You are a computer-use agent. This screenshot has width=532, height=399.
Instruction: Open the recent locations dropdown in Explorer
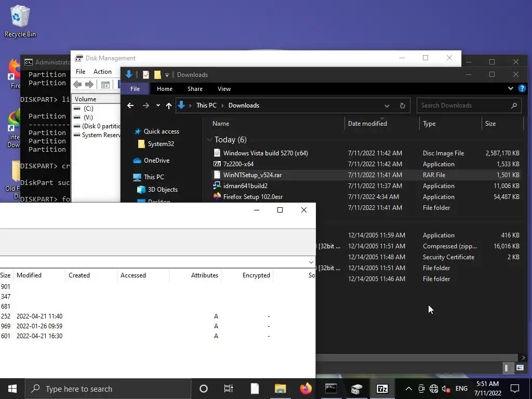pyautogui.click(x=158, y=105)
